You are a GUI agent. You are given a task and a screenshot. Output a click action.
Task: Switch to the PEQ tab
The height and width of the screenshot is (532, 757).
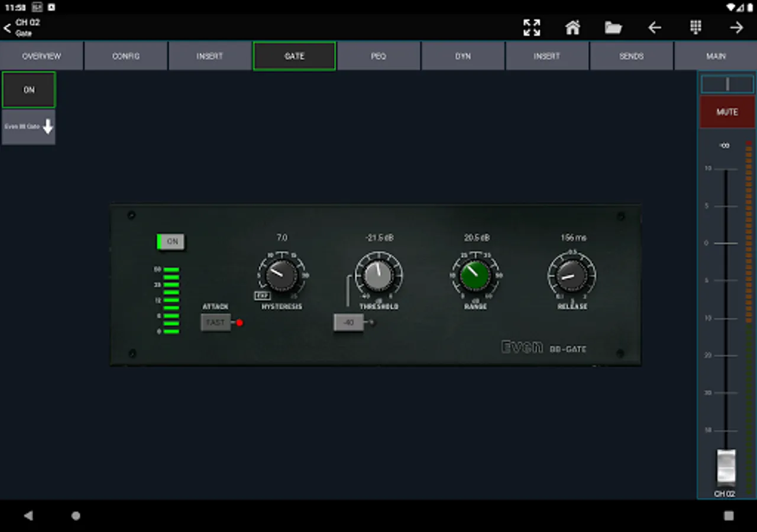click(x=378, y=56)
